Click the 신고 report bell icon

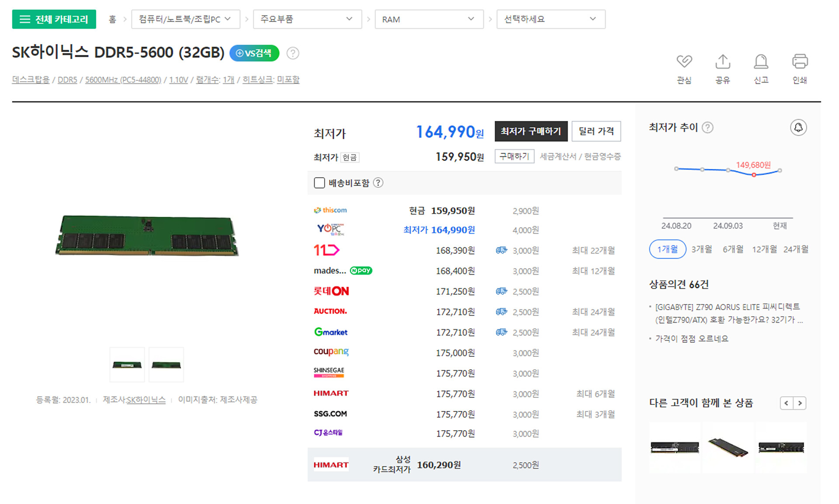(761, 62)
